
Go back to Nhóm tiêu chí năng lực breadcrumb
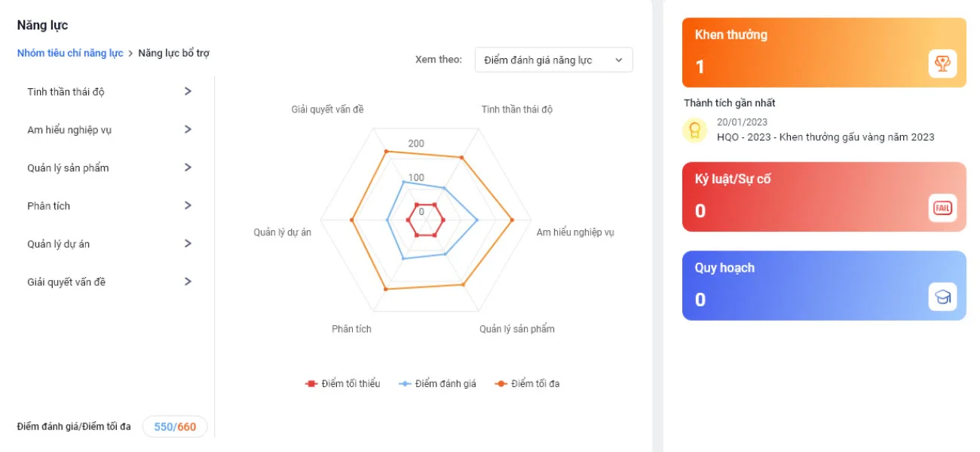click(70, 54)
